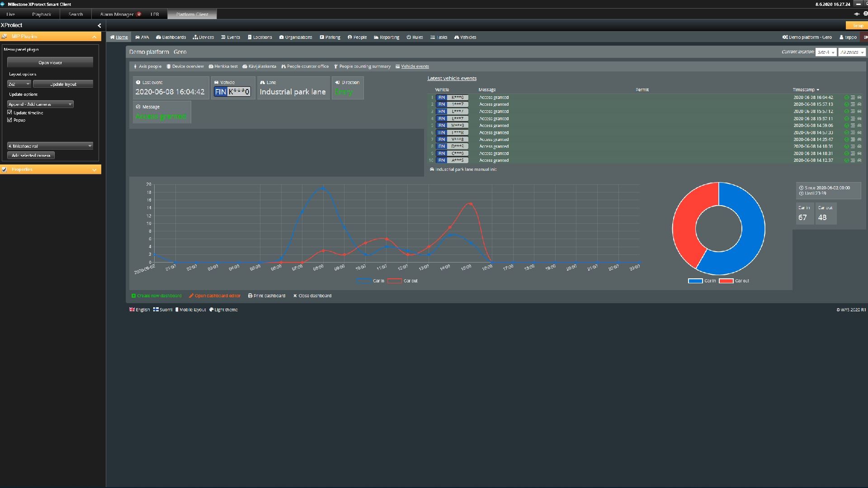Toggle Car in series in donut chart legend
Viewport: 868px width, 488px height.
point(702,281)
